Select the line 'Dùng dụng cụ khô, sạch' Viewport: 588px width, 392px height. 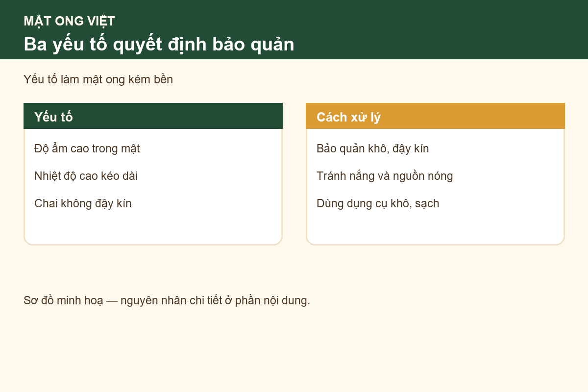378,203
